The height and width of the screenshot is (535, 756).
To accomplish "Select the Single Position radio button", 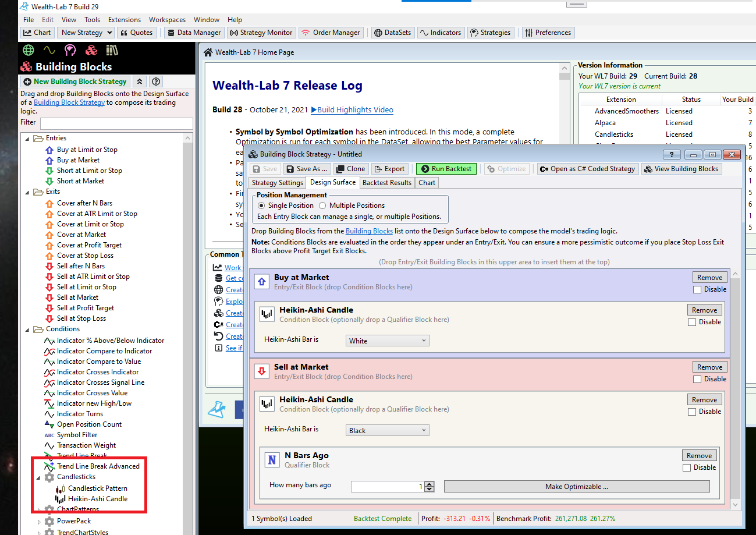I will click(x=261, y=206).
